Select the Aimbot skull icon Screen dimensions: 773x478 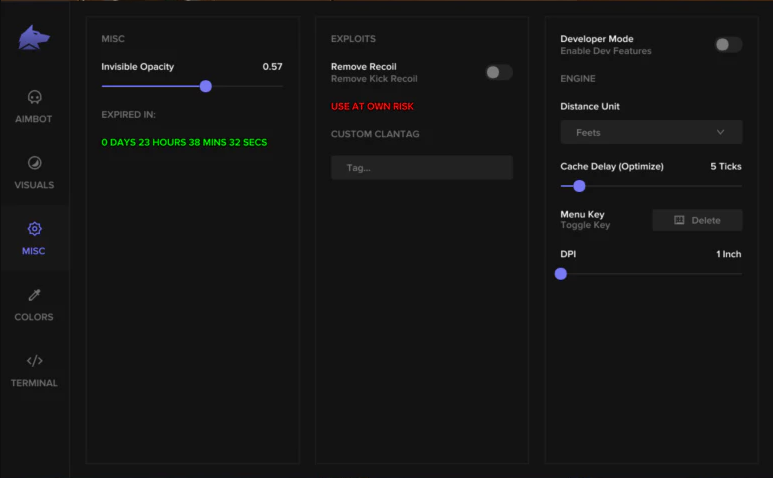coord(34,98)
